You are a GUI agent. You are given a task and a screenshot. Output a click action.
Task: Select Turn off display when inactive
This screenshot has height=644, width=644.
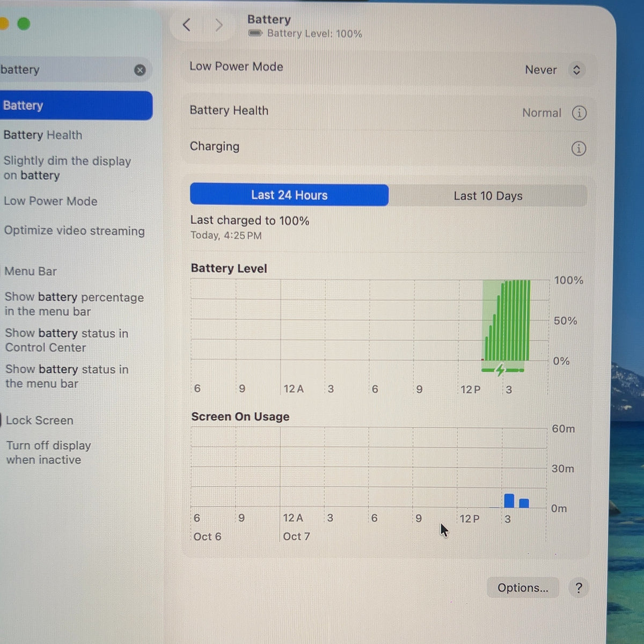(x=49, y=452)
